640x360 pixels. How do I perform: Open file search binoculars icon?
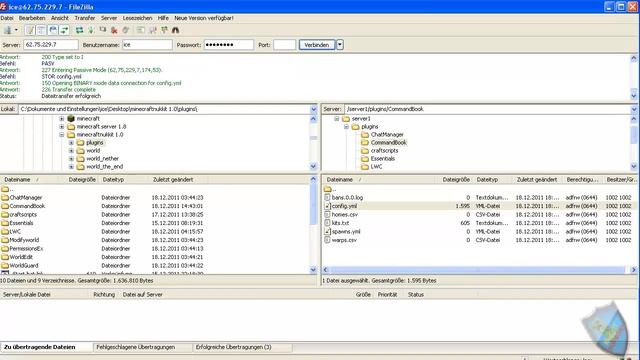[176, 30]
